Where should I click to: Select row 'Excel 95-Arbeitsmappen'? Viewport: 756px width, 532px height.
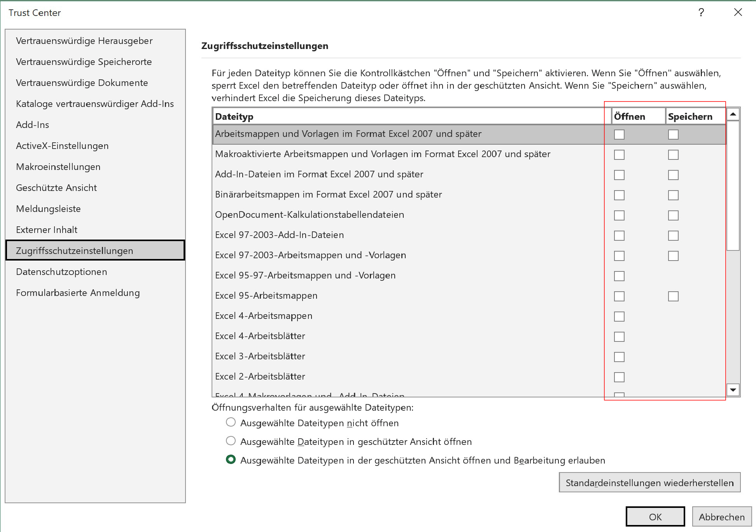click(469, 296)
